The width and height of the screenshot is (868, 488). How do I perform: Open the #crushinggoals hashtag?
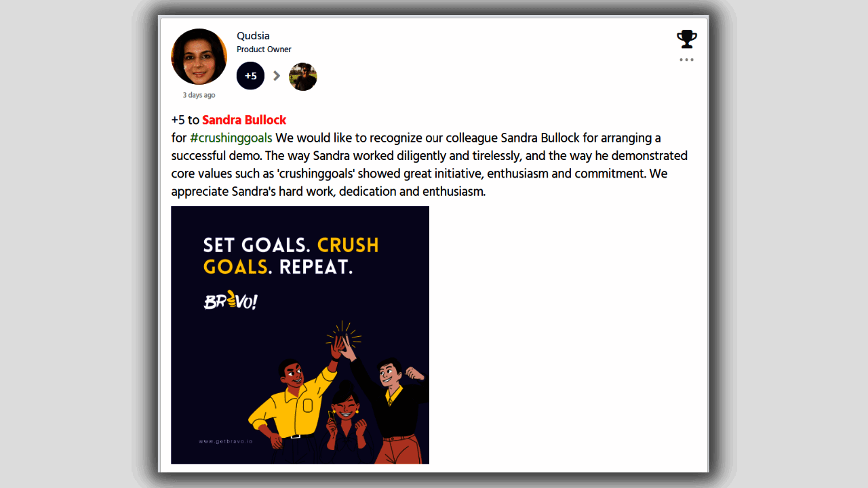231,138
